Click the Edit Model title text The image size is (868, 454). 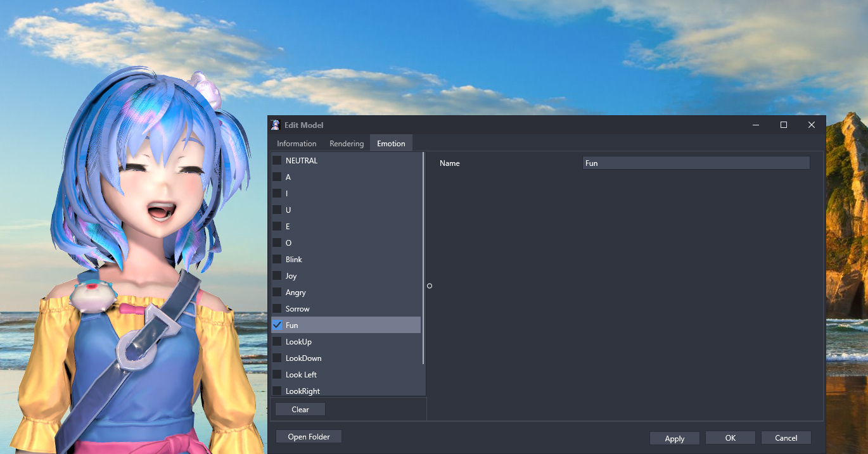pyautogui.click(x=304, y=125)
